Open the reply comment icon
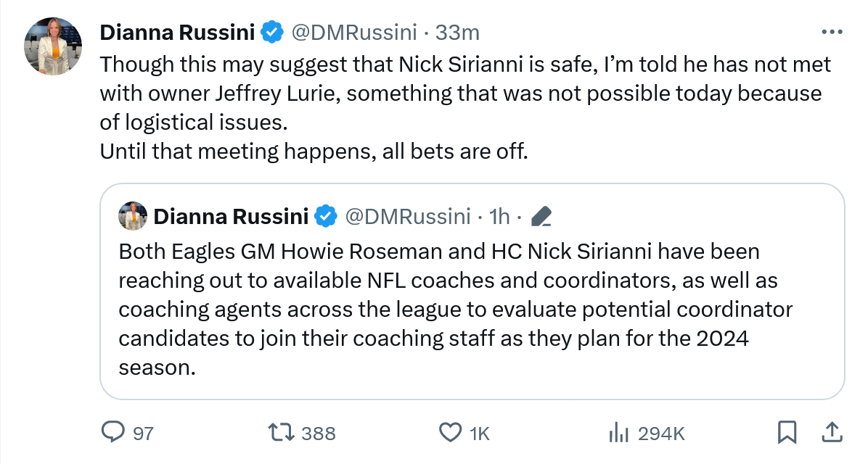Image resolution: width=868 pixels, height=464 pixels. click(112, 433)
